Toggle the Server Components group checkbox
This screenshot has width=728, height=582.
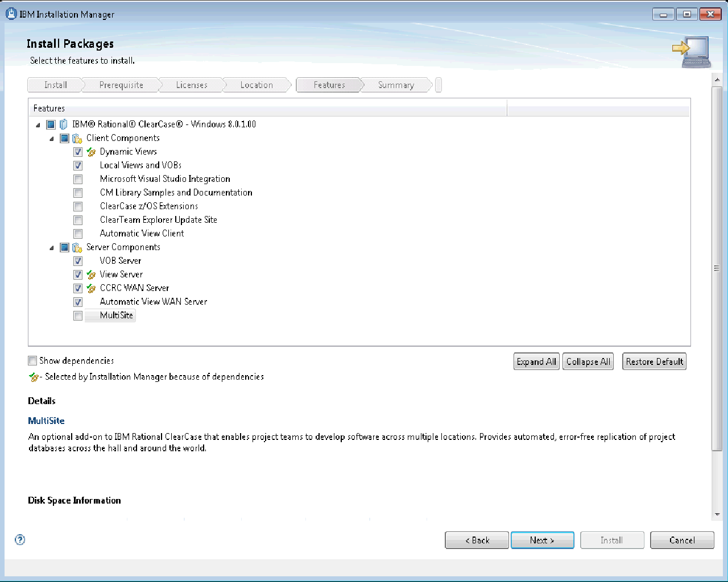click(x=64, y=247)
